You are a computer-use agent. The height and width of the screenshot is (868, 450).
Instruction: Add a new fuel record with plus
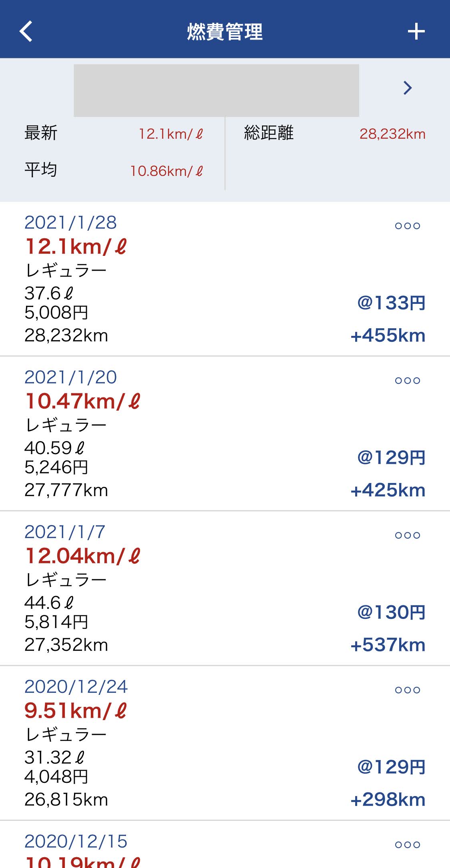pos(416,31)
